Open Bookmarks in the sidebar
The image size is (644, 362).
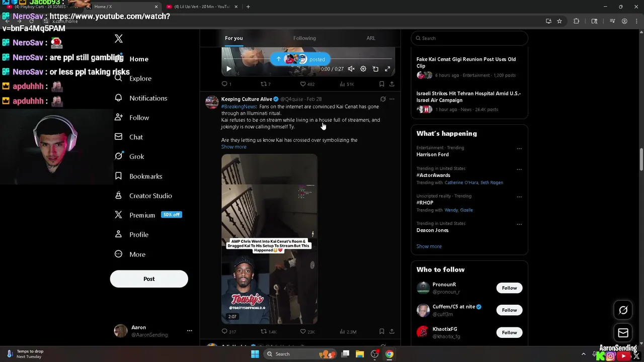138,176
